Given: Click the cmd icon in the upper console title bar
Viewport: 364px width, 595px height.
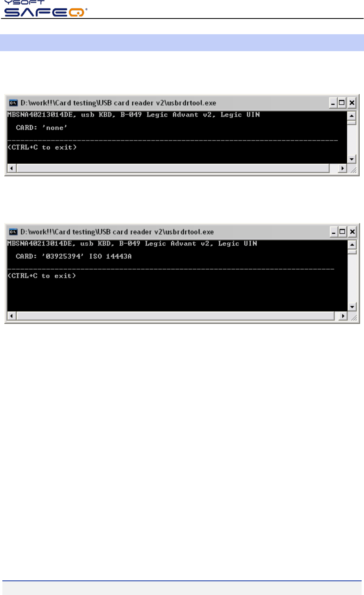Looking at the screenshot, I should click(x=13, y=103).
